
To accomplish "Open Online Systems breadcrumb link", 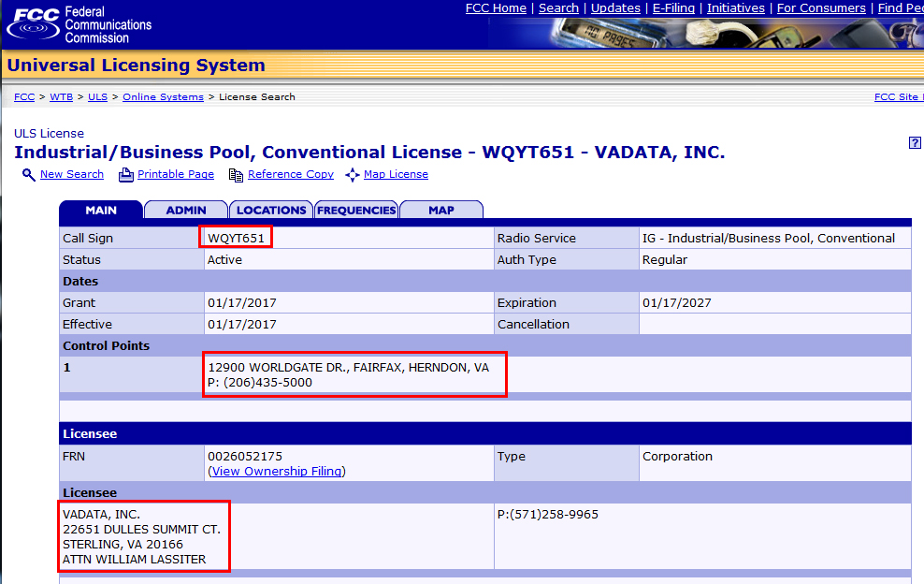I will 164,96.
